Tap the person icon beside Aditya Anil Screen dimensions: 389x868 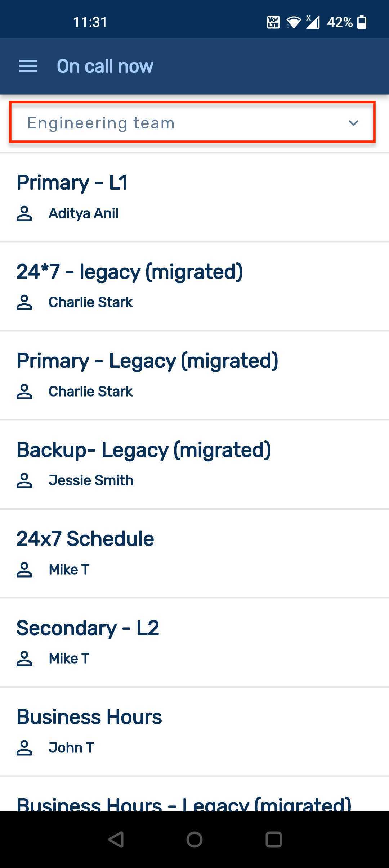pos(24,213)
